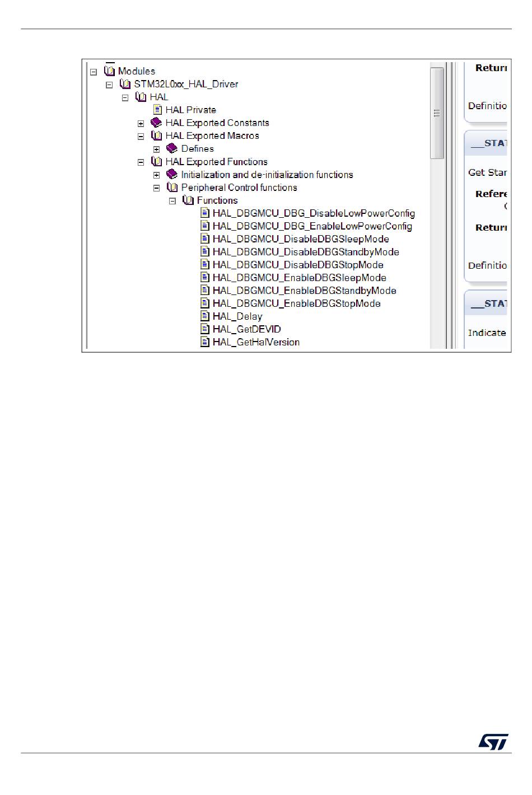Select STM32L0xx_HAL_Driver in the tree
This screenshot has height=795, width=532.
186,84
